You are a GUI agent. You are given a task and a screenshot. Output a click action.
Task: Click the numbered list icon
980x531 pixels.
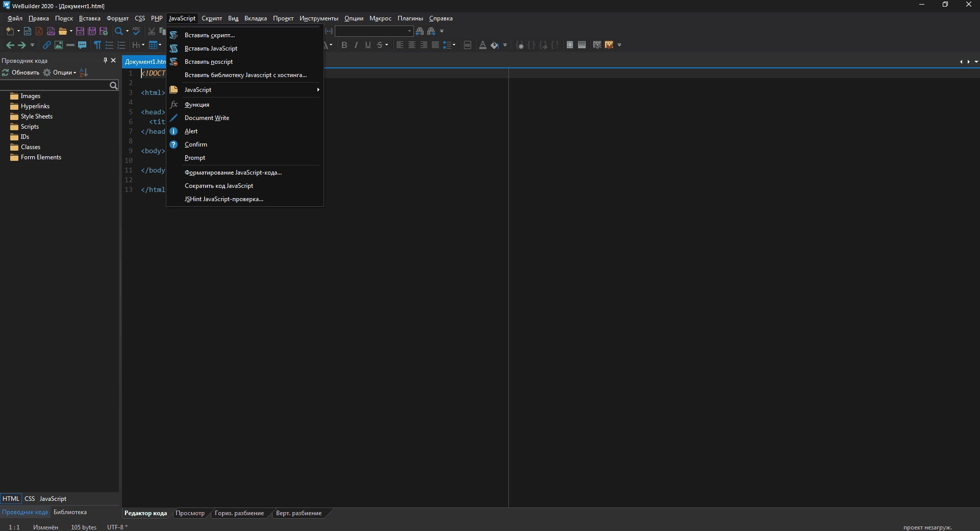121,45
